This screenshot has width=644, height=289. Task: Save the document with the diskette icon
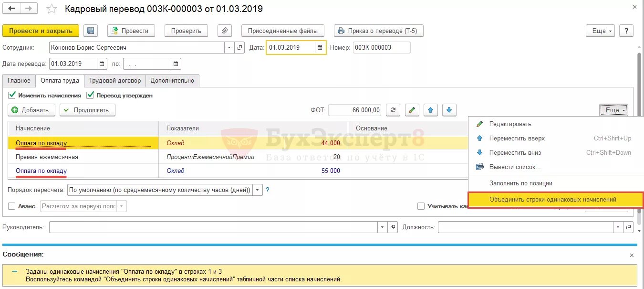click(x=90, y=30)
